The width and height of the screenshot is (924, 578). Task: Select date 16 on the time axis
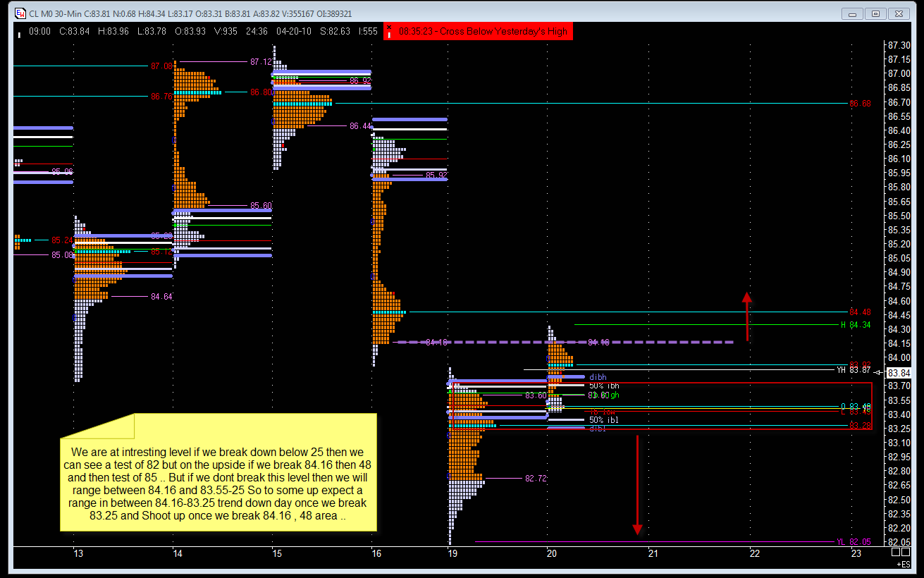click(376, 554)
